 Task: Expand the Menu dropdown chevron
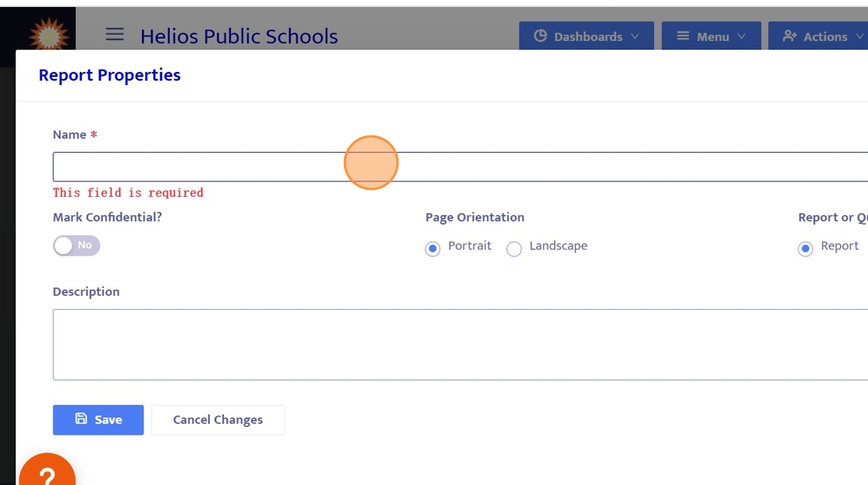click(x=742, y=36)
